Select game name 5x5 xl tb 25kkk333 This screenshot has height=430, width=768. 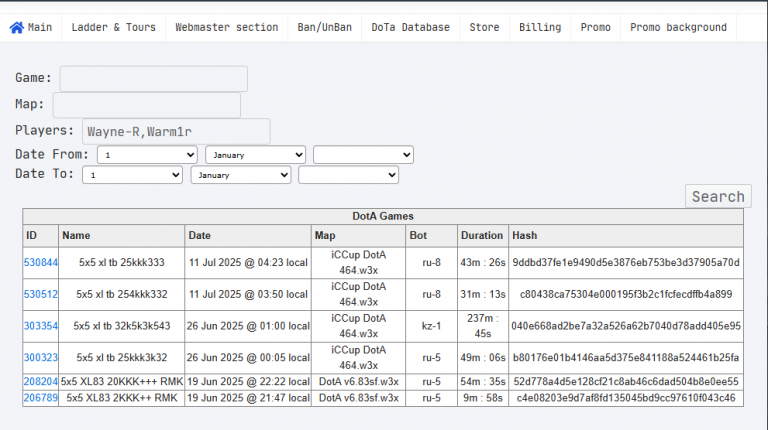tap(121, 263)
